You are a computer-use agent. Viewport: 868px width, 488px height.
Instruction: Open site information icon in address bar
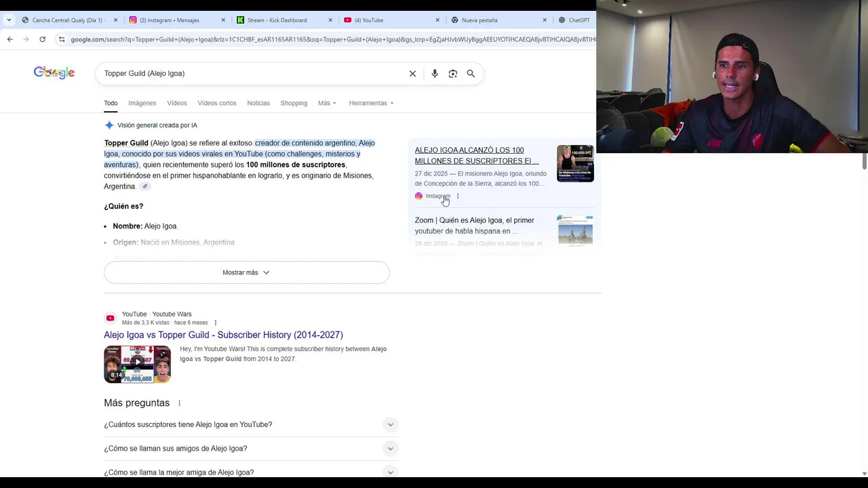62,39
